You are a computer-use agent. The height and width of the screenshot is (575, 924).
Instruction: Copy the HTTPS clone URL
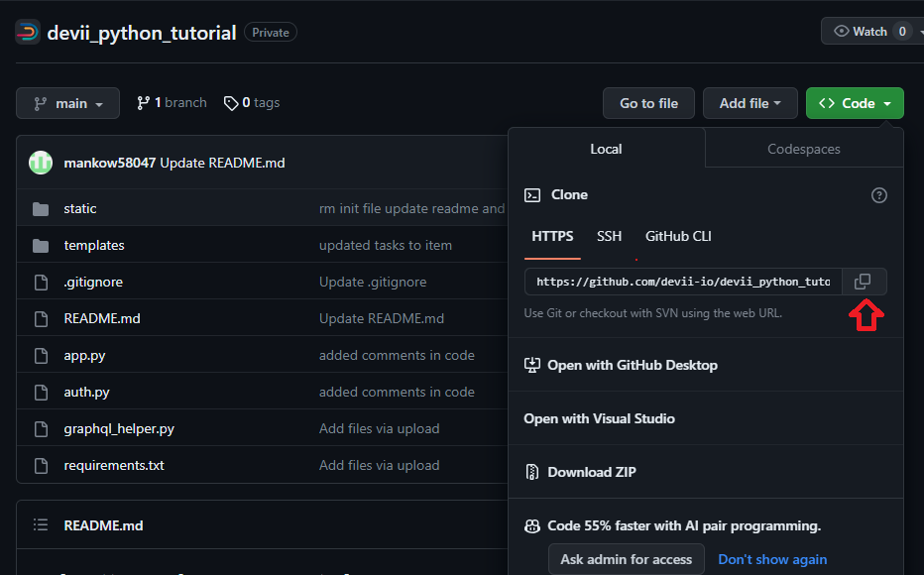(x=862, y=282)
